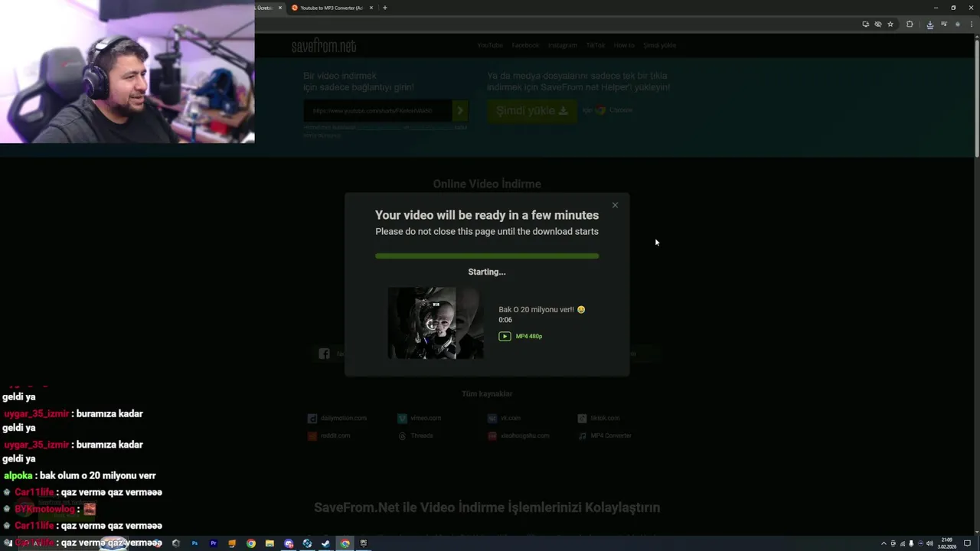Close the video download dialog
Image resolution: width=980 pixels, height=551 pixels.
coord(615,205)
